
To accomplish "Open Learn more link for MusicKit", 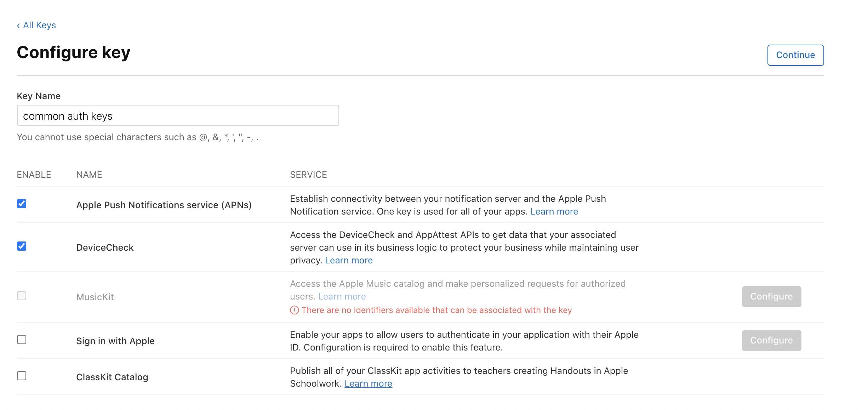I will coord(342,296).
